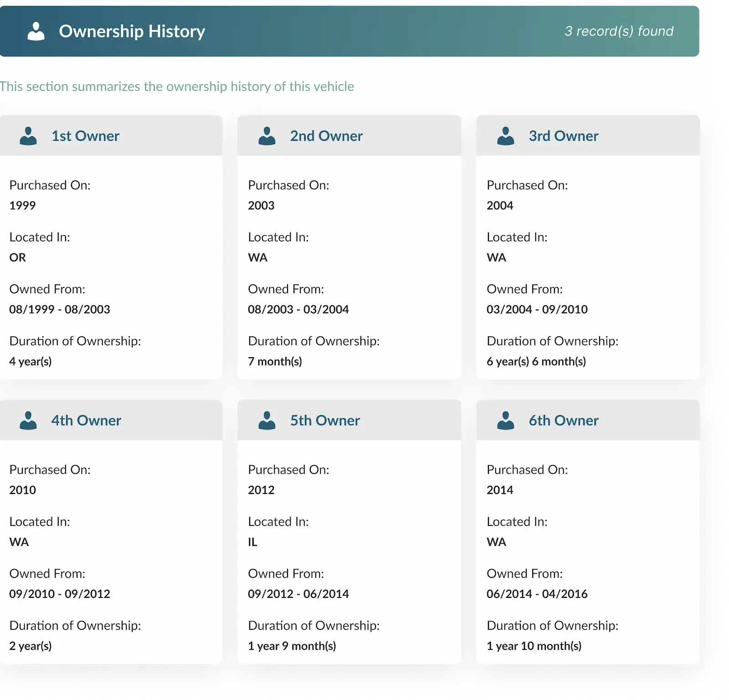
Task: Click WA location in 6th Owner card
Action: coord(497,542)
